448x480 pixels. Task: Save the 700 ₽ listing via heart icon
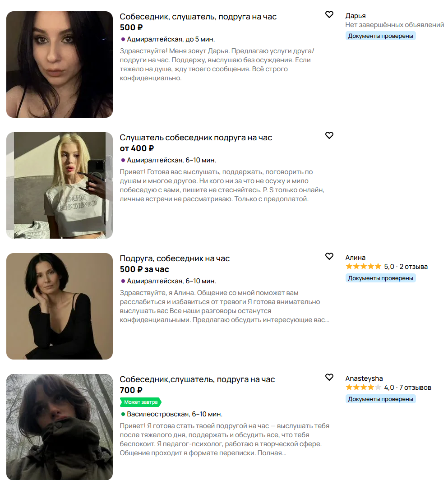pos(329,377)
